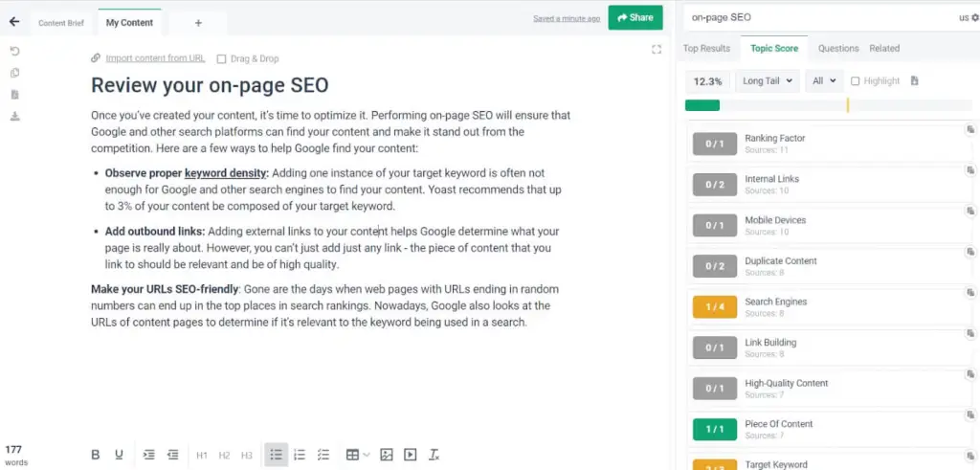Enable the Drag & Drop checkbox
Viewport: 980px width, 470px height.
pyautogui.click(x=222, y=58)
